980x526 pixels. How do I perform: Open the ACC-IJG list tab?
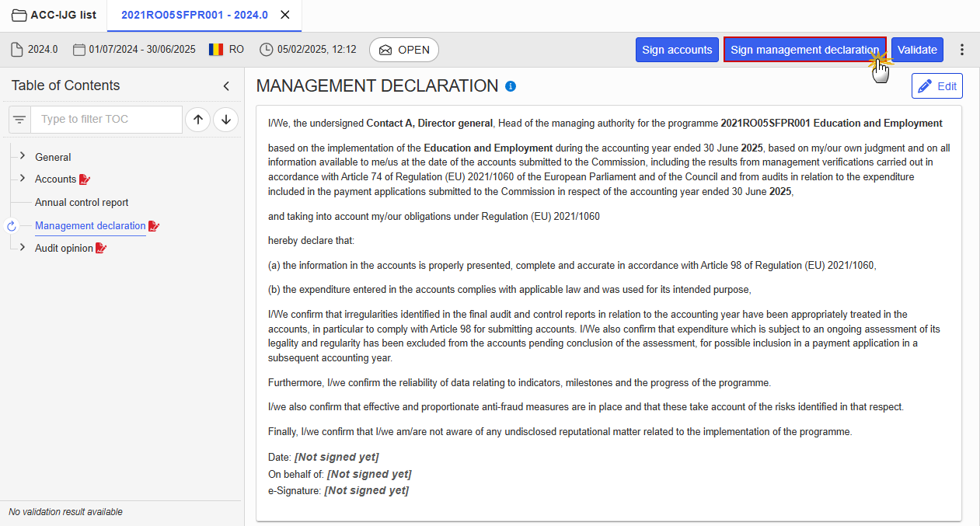[x=54, y=15]
